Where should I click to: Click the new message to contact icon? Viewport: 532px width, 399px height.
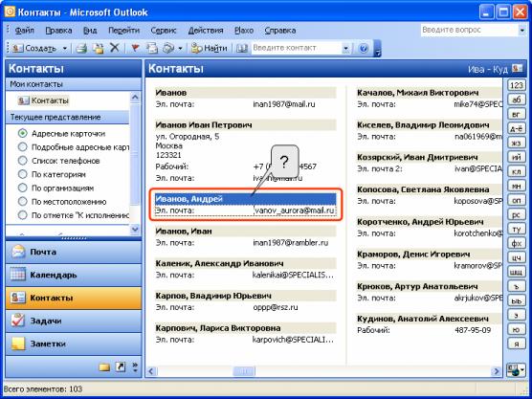[152, 48]
